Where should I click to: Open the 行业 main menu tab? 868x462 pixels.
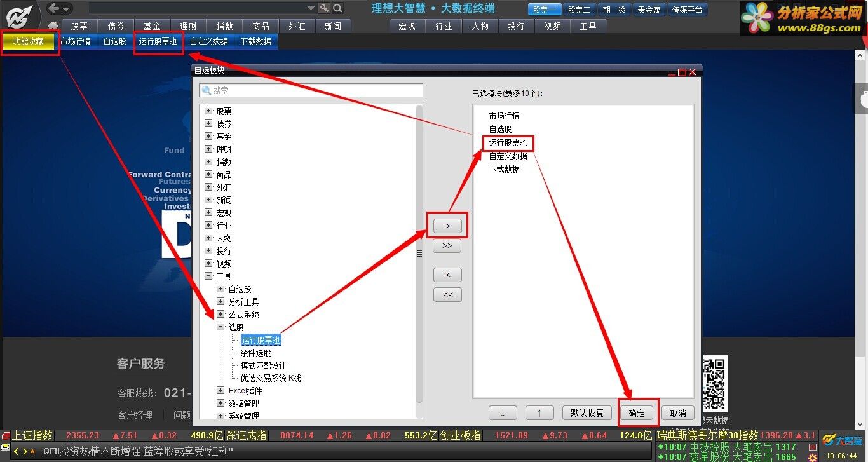(x=444, y=26)
